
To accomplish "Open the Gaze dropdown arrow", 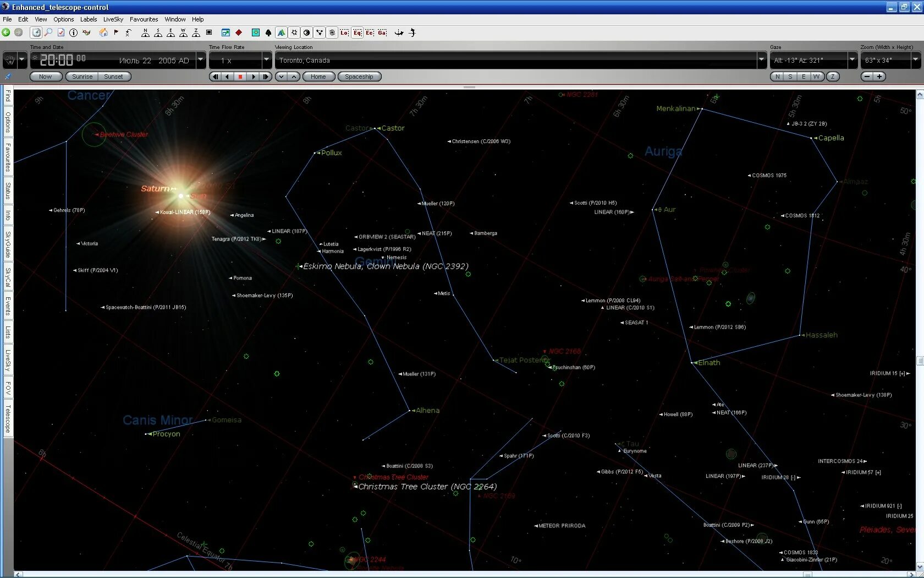I will 853,60.
